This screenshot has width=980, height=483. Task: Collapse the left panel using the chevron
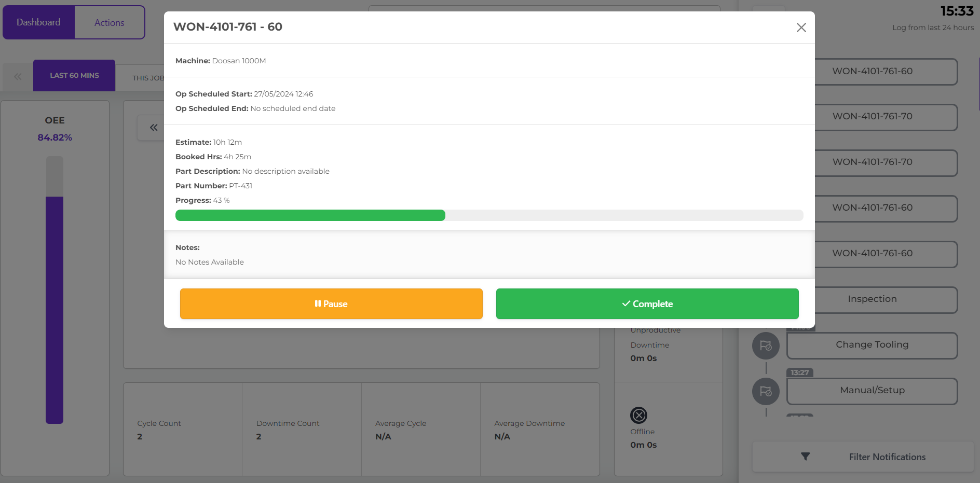[17, 76]
